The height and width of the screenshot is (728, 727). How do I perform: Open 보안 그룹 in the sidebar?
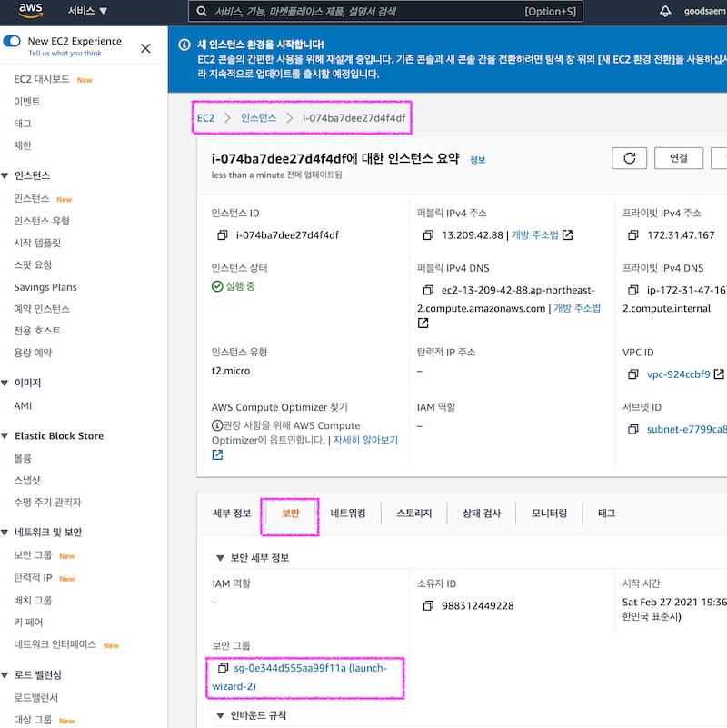33,555
